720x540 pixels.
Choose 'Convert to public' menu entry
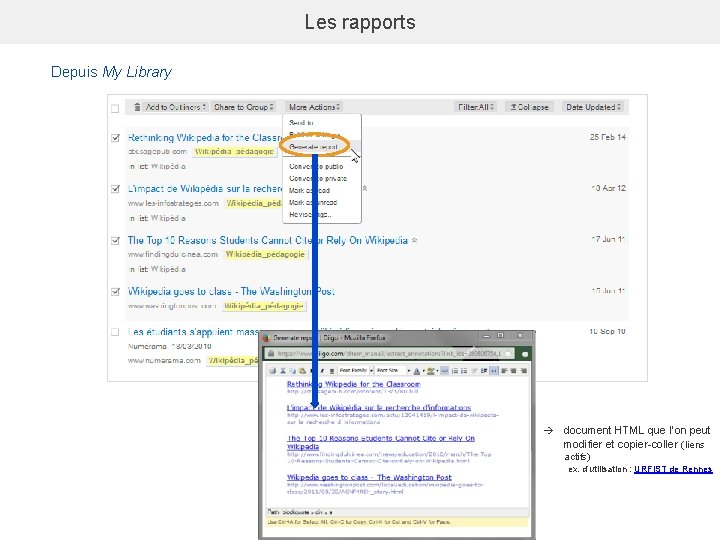pos(316,166)
